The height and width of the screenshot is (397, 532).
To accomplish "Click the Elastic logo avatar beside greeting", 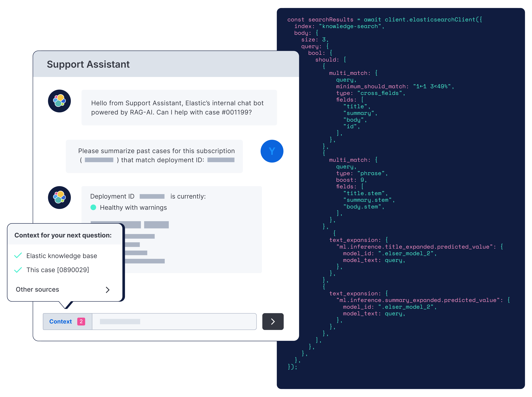I will tap(59, 101).
